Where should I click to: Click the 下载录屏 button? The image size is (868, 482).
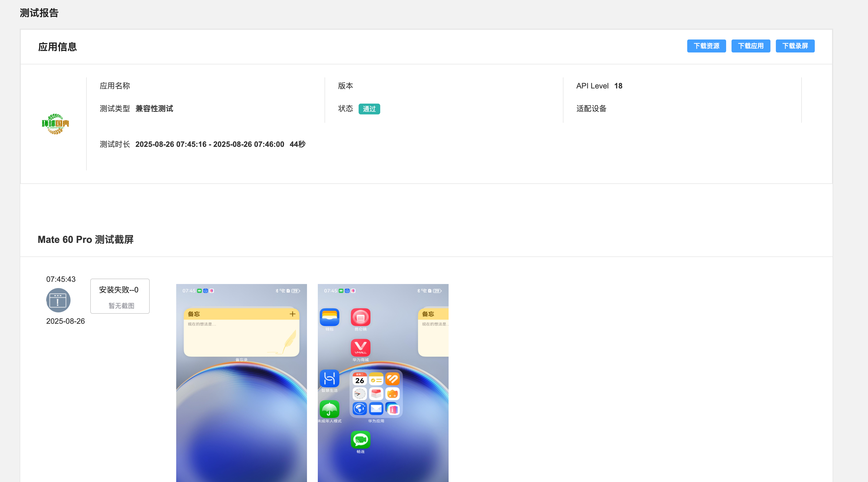pyautogui.click(x=795, y=46)
